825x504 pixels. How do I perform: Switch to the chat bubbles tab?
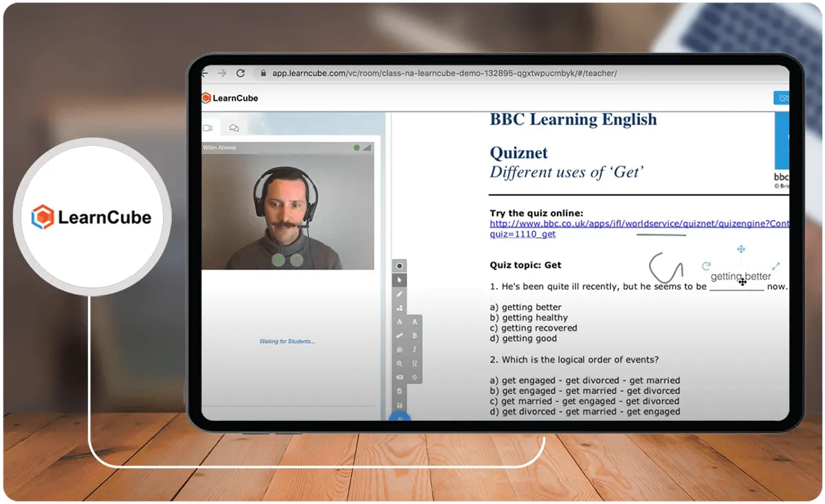(234, 128)
